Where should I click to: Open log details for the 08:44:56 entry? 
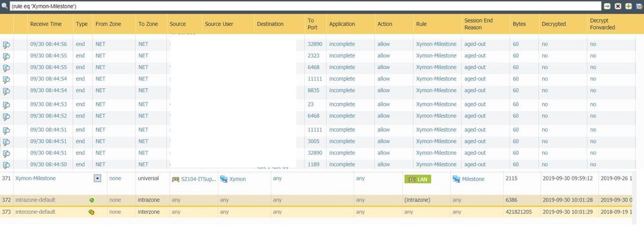6,44
